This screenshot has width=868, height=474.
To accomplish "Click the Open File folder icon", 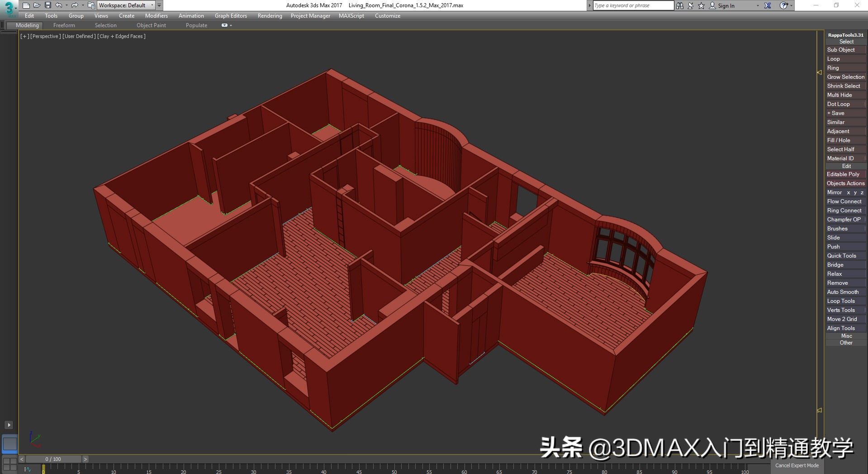I will [x=37, y=5].
